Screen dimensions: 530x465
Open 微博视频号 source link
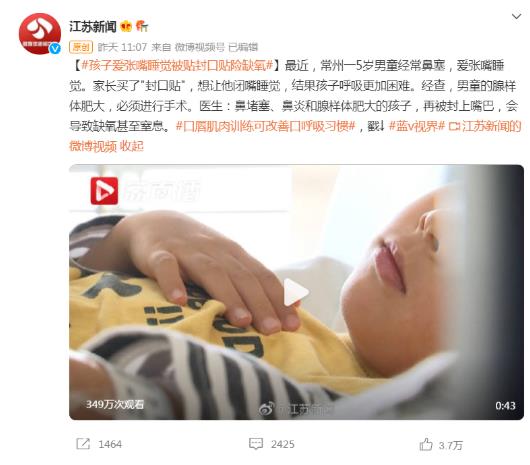[x=199, y=47]
